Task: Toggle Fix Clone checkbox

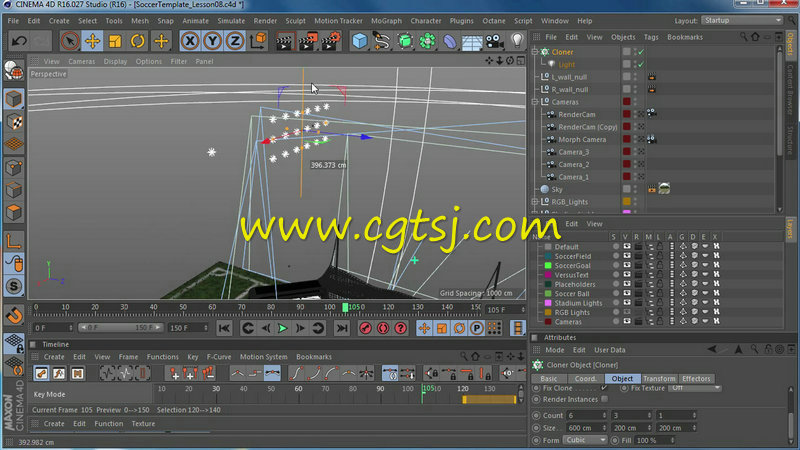Action: pos(605,388)
